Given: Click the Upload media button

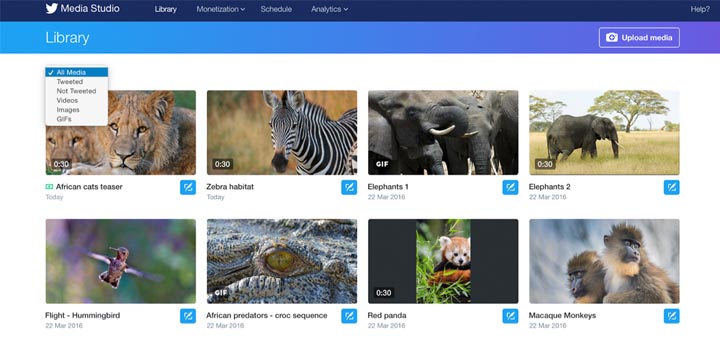Looking at the screenshot, I should coord(639,38).
